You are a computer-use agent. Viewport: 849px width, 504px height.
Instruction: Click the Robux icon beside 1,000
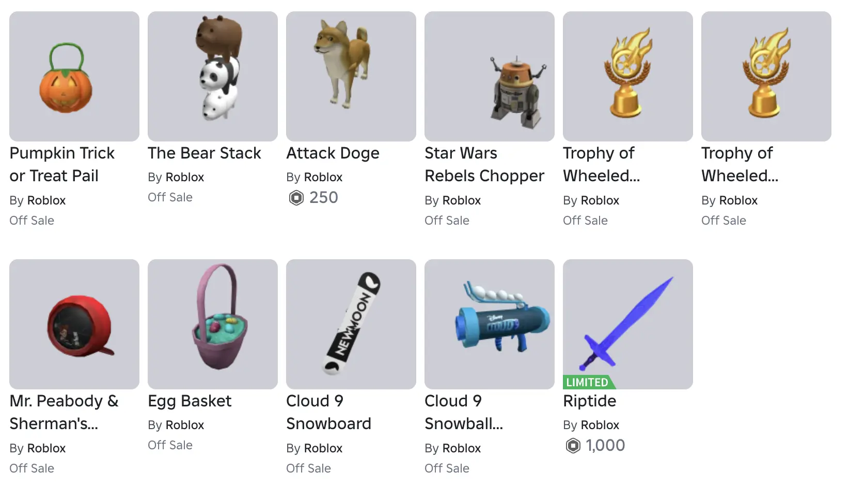573,446
